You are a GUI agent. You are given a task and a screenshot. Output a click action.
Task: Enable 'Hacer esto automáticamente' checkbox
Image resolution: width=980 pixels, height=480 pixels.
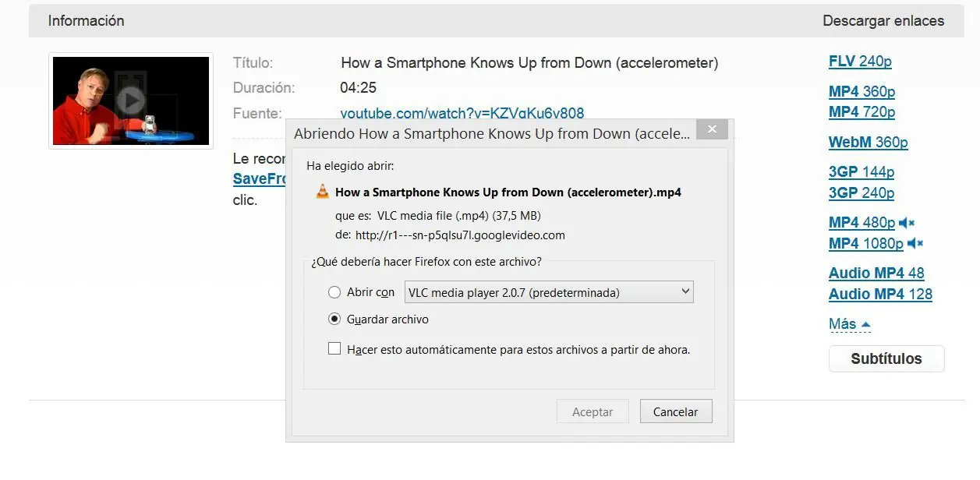click(334, 349)
